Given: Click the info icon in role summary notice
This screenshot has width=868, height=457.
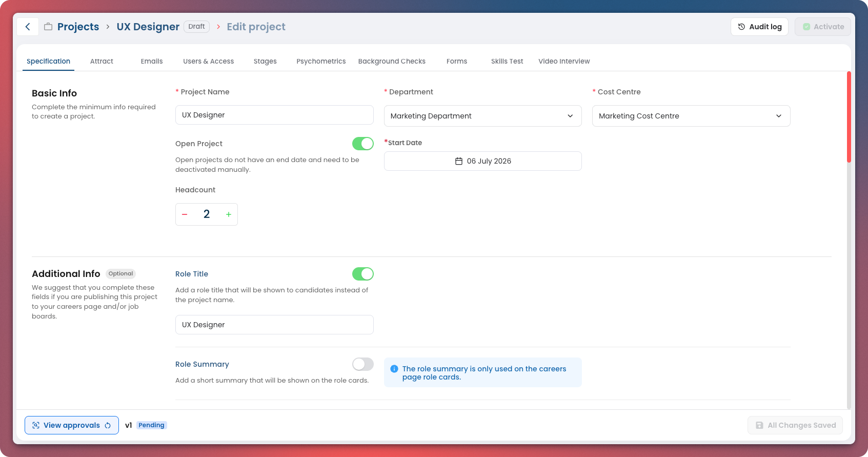Looking at the screenshot, I should click(394, 369).
